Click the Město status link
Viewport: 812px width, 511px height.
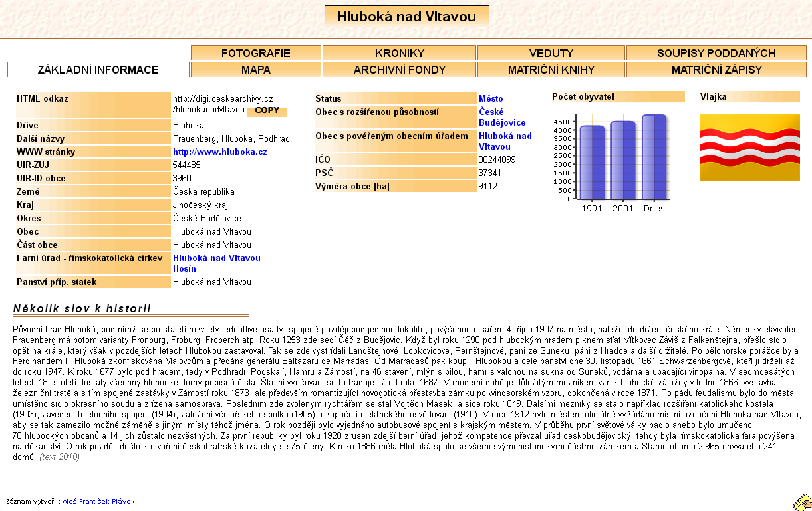coord(491,99)
